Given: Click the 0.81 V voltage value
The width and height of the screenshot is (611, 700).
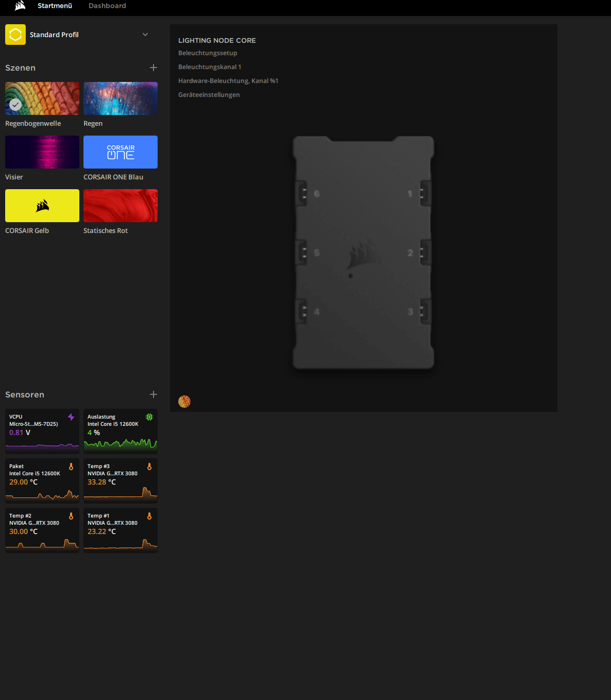Looking at the screenshot, I should point(20,432).
